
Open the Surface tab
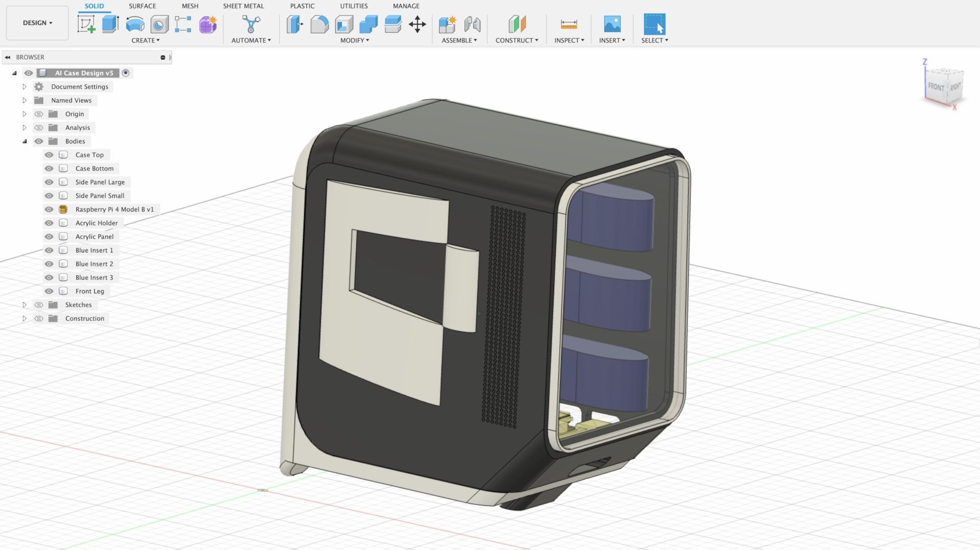142,6
